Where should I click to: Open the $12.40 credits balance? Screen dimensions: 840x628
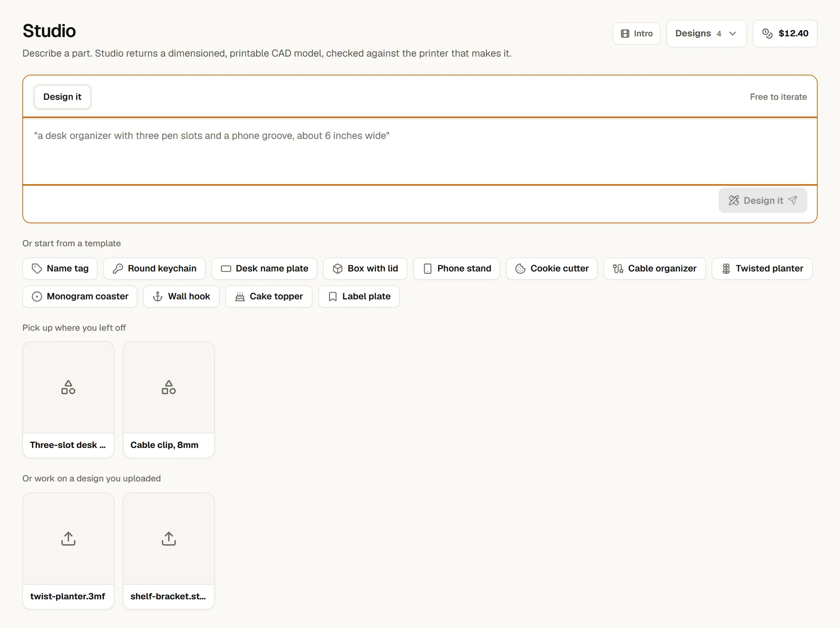point(785,34)
